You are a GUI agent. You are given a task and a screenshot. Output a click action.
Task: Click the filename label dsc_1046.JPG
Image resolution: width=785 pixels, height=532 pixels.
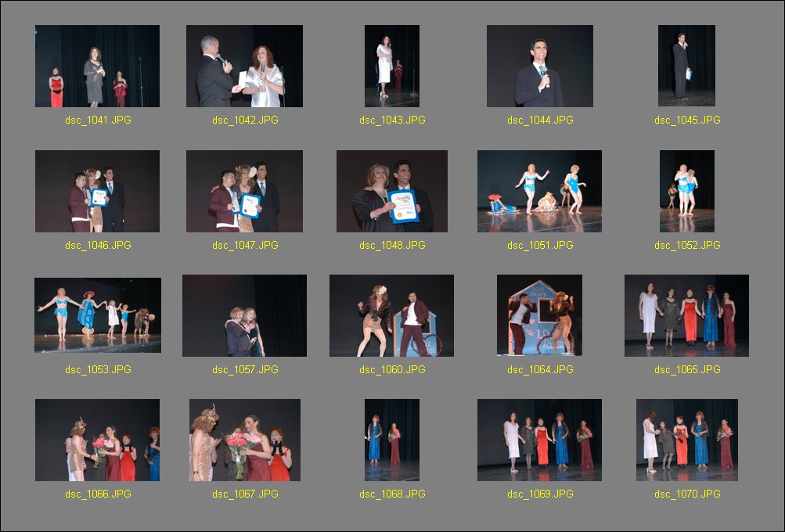(x=98, y=245)
